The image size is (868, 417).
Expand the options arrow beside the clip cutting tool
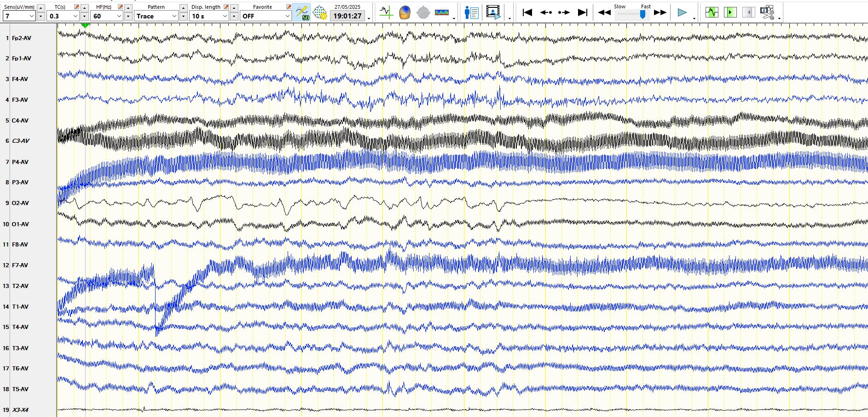point(779,18)
